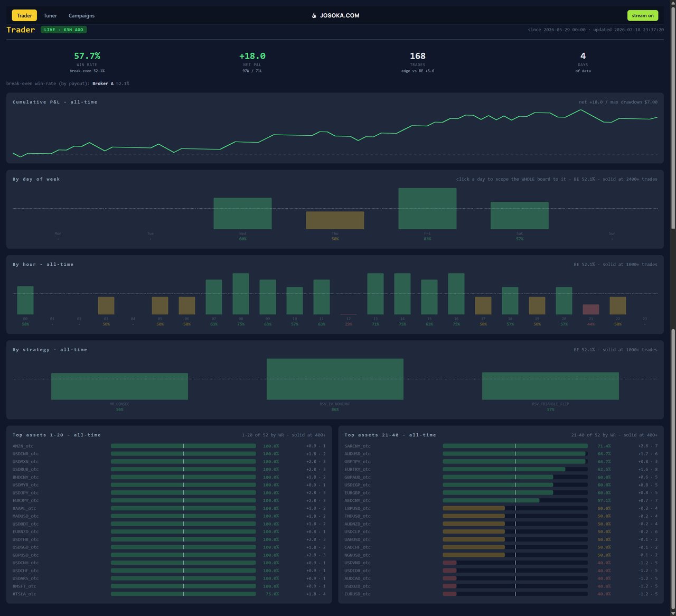The height and width of the screenshot is (616, 676).
Task: Click the #MSFT_otc asset row label
Action: click(24, 586)
